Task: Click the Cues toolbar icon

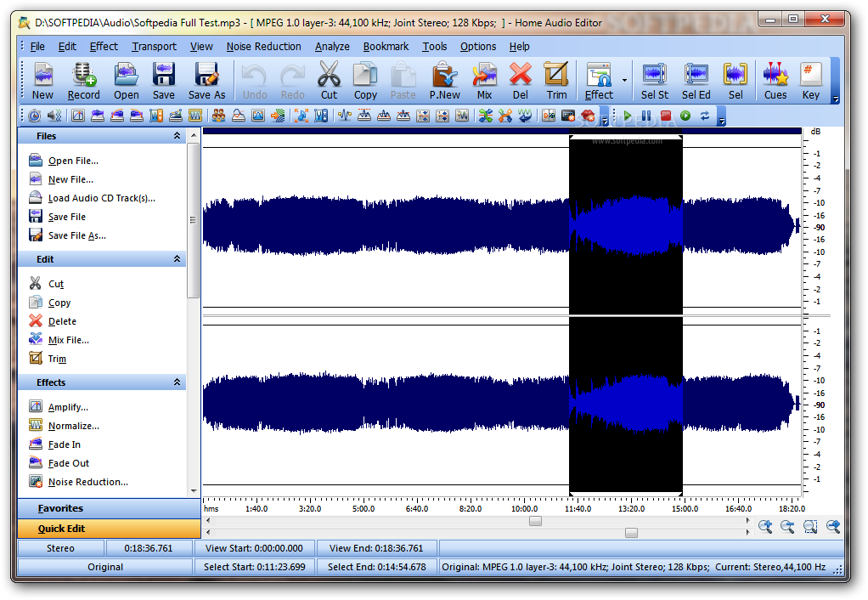Action: point(775,81)
